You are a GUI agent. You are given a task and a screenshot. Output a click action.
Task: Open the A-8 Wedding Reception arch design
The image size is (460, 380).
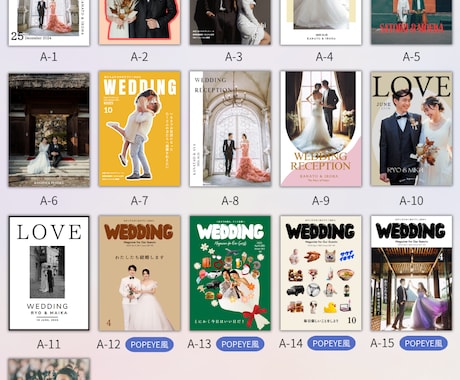(x=230, y=129)
